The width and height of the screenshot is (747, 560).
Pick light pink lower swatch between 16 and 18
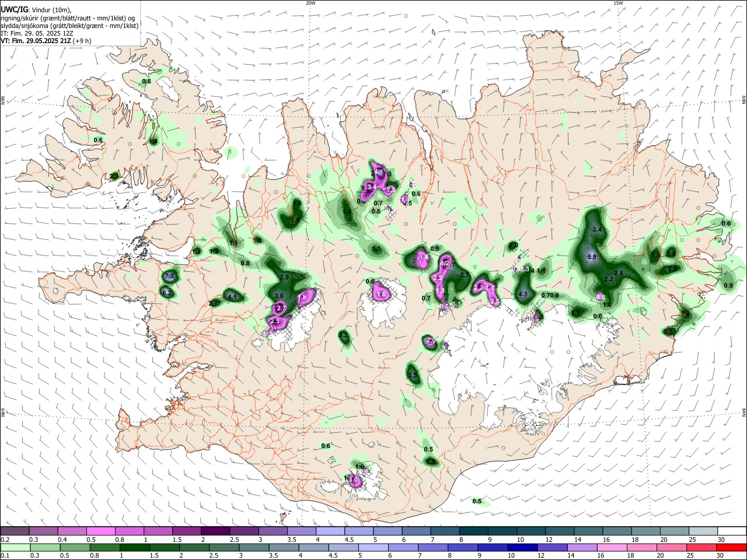[x=612, y=547]
